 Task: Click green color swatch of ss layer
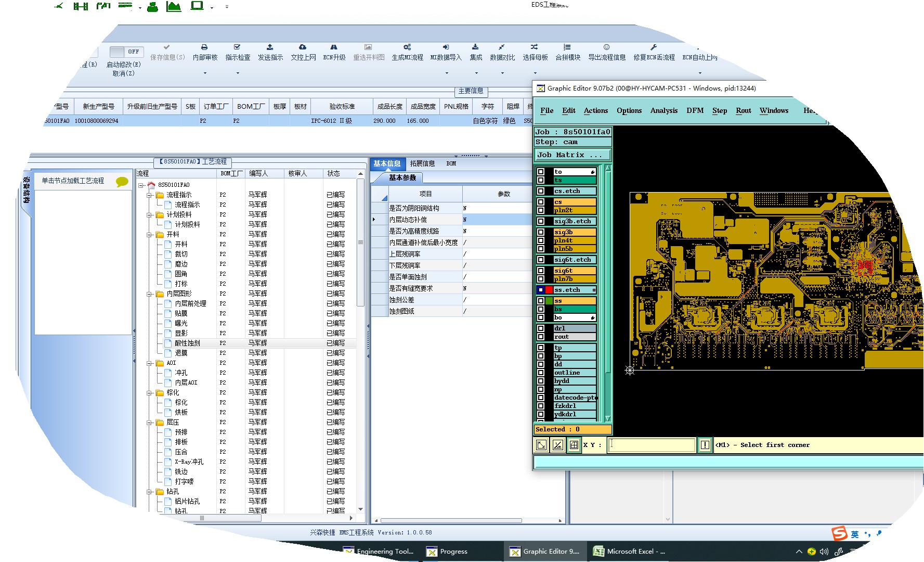point(549,301)
